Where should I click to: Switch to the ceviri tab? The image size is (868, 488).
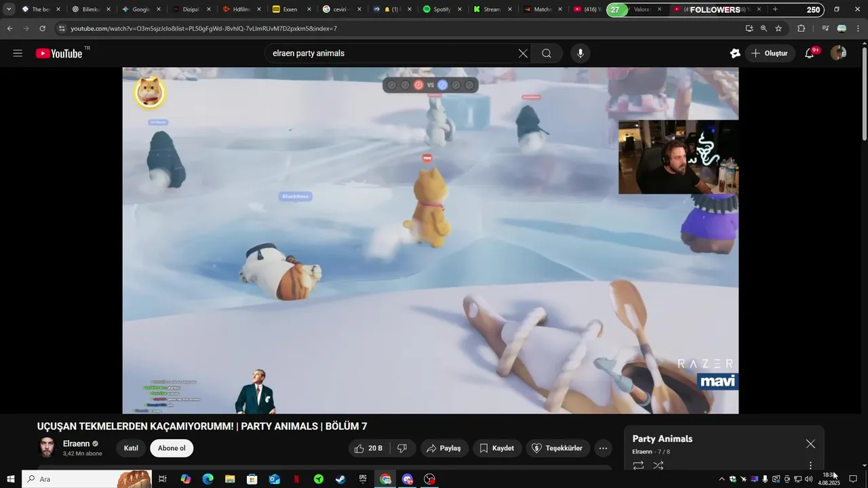(x=341, y=9)
